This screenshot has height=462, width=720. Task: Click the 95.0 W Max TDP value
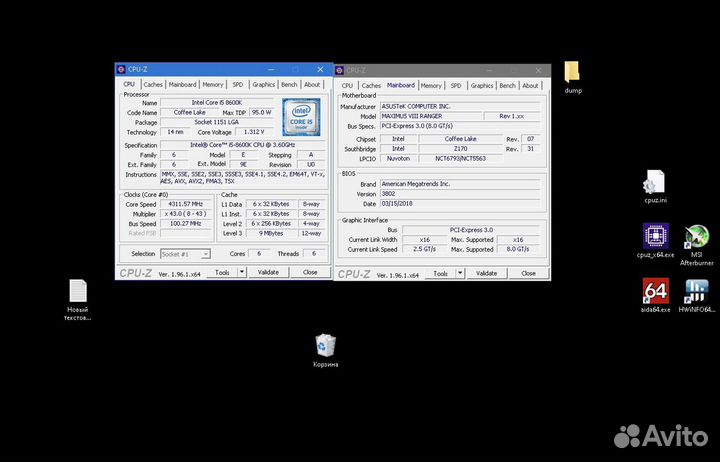(x=261, y=112)
